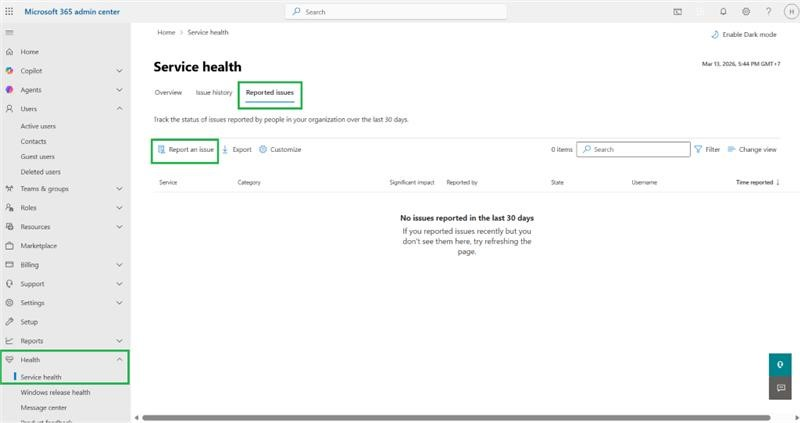Open the help question mark icon
Screen dimensions: 800x423
click(768, 11)
